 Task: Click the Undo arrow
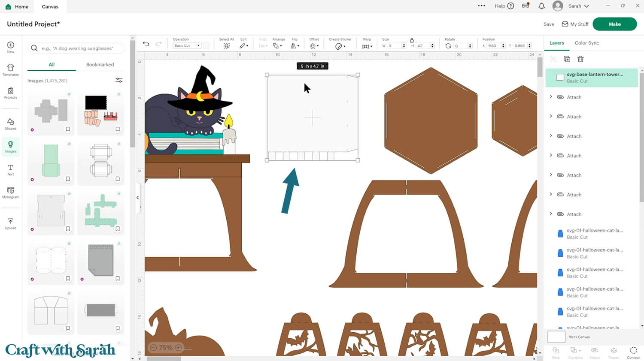pyautogui.click(x=146, y=44)
